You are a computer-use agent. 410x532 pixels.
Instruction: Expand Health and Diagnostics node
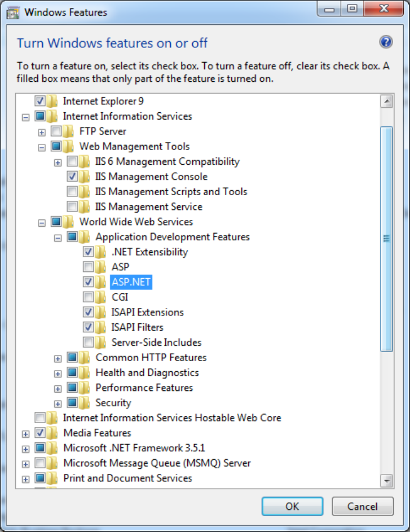(58, 373)
